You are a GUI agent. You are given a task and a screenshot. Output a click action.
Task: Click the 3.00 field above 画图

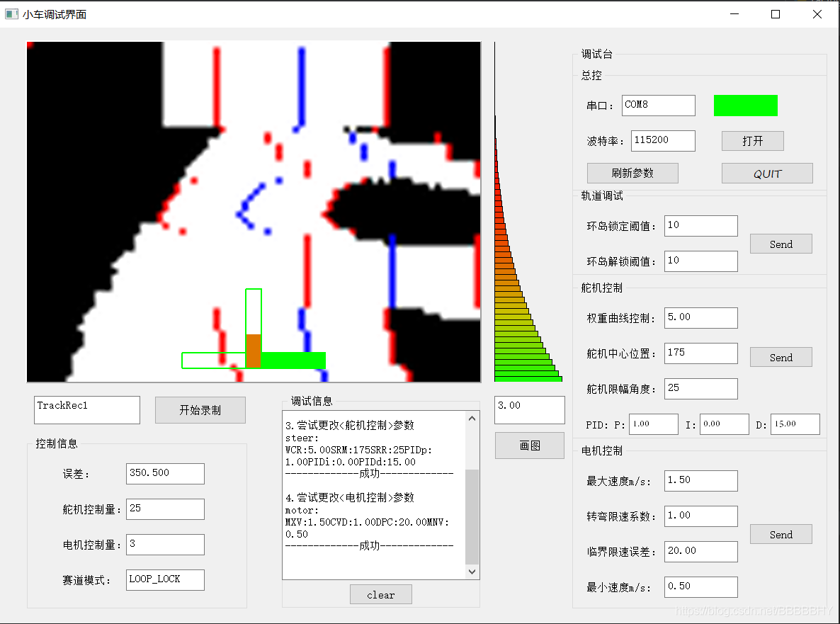[x=529, y=410]
